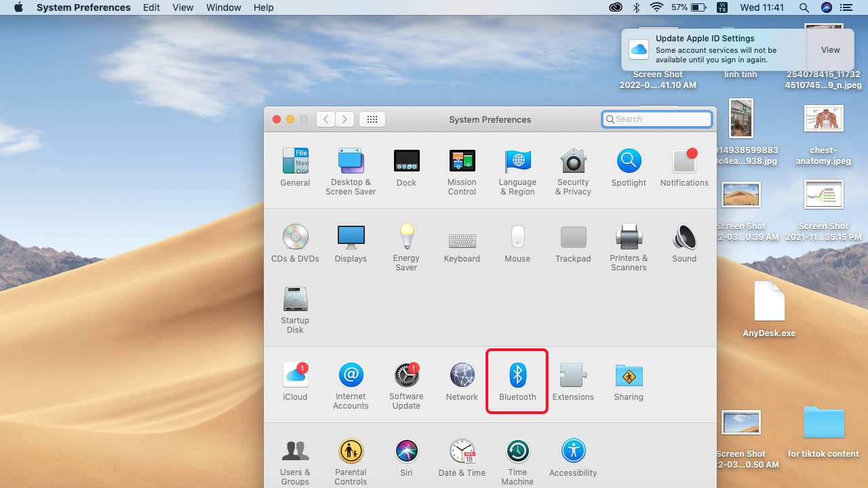Open Desktop & Screen Saver preferences
868x488 pixels.
click(x=351, y=171)
